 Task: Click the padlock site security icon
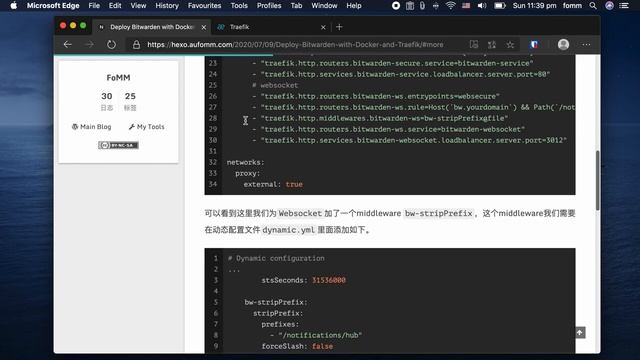(136, 44)
